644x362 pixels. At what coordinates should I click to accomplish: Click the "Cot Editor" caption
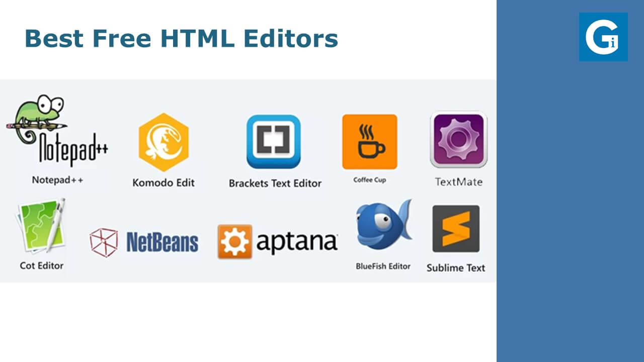pyautogui.click(x=42, y=265)
